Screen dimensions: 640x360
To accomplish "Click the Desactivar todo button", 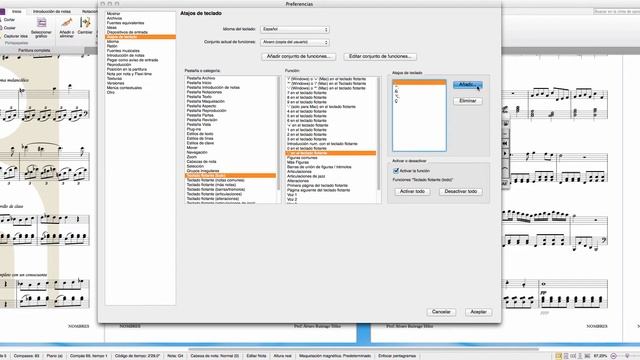I will tap(460, 191).
